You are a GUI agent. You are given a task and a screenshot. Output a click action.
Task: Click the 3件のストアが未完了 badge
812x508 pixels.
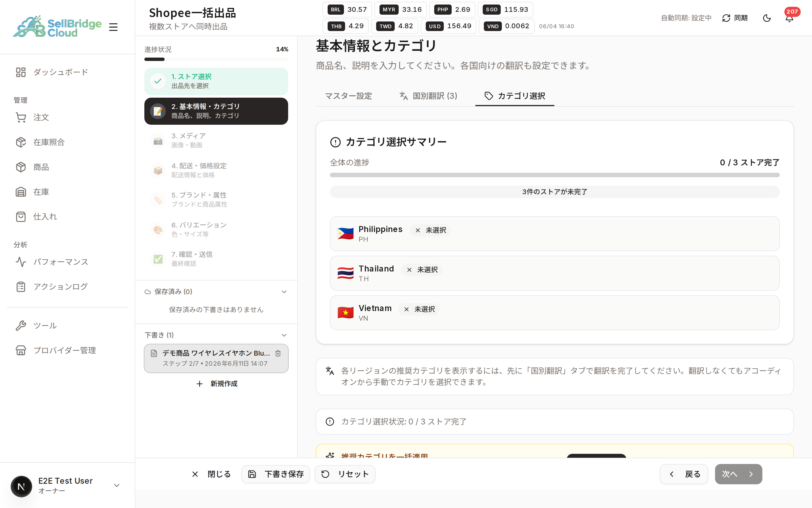tap(555, 192)
